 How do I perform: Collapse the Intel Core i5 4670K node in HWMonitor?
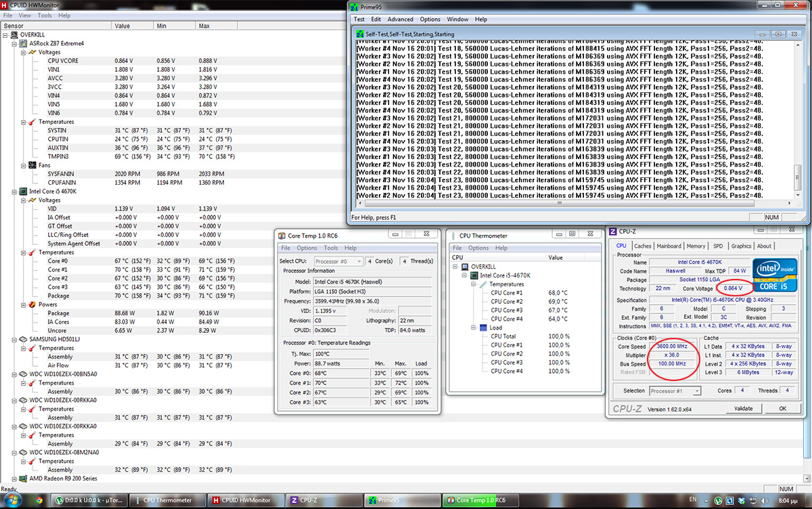coord(15,192)
